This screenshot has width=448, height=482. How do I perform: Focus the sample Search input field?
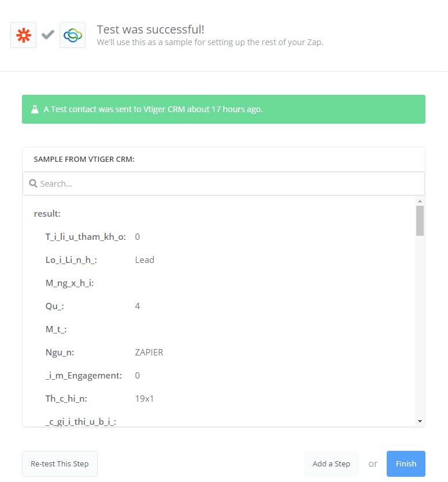[225, 184]
